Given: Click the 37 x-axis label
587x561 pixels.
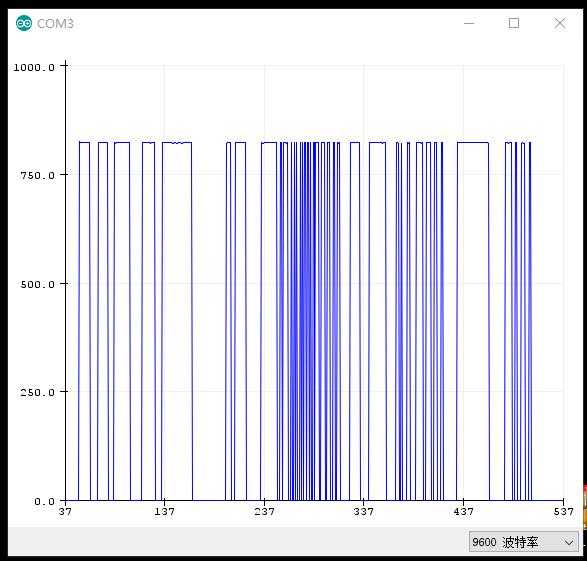Looking at the screenshot, I should click(x=65, y=512).
